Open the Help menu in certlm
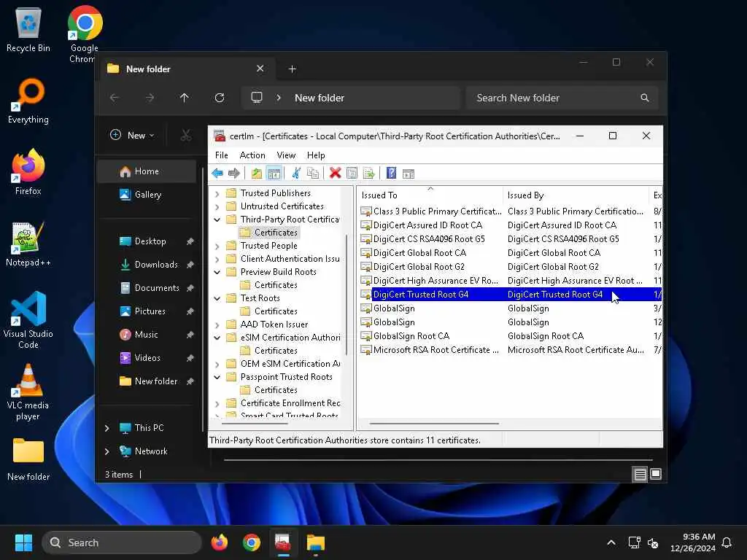This screenshot has width=747, height=560. (315, 155)
